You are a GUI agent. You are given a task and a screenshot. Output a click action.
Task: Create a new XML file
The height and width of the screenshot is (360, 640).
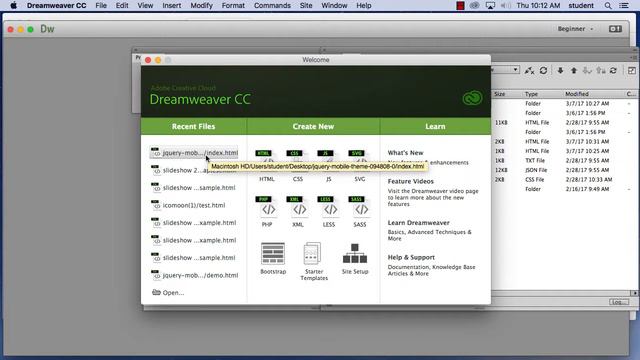tap(298, 211)
